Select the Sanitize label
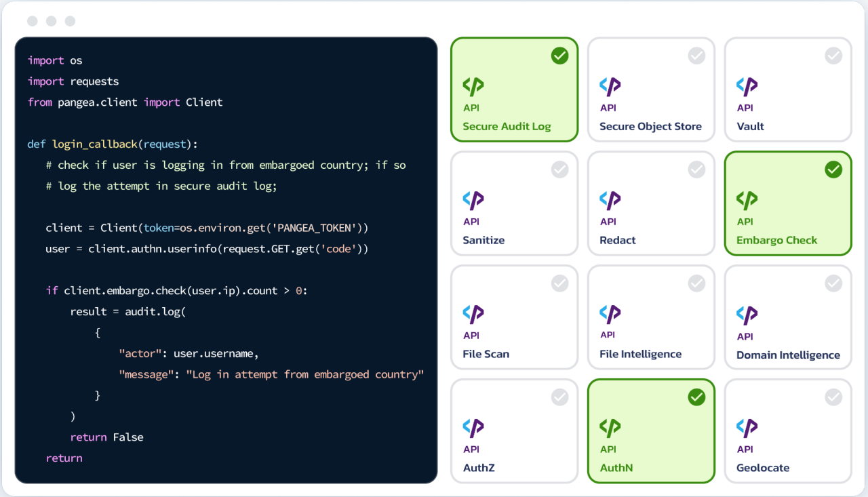Viewport: 868px width, 497px height. (484, 240)
